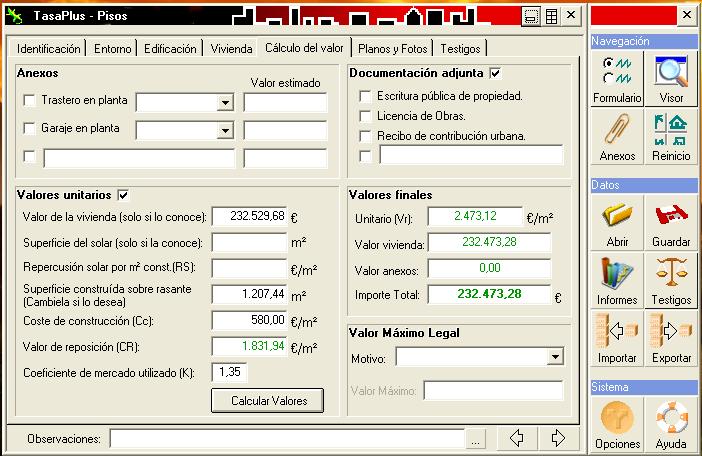Open the Informes reports
Screen dimensions: 702x456
[x=617, y=281]
